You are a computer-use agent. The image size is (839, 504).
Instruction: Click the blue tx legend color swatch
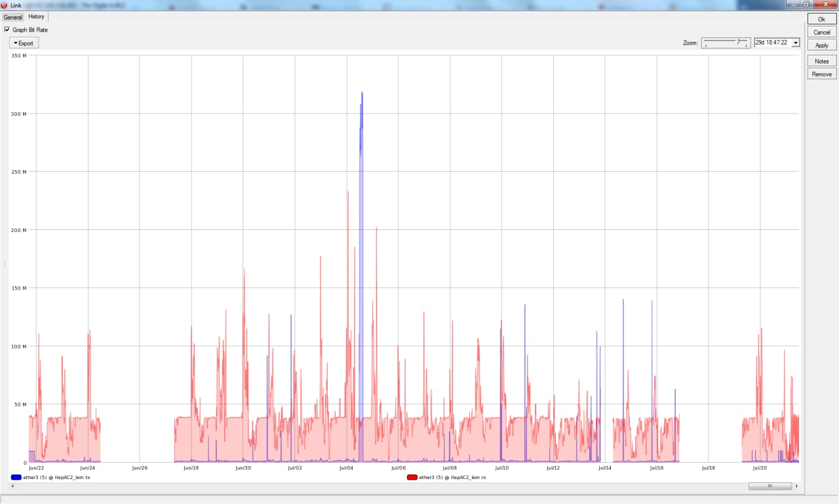(x=16, y=477)
